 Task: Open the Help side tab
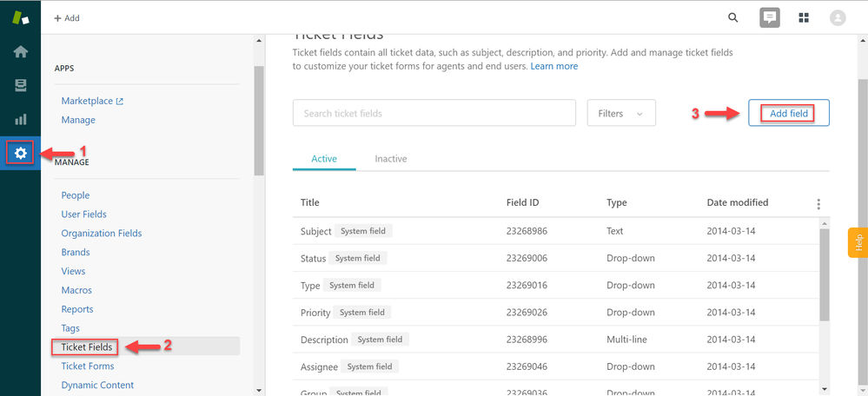click(858, 242)
